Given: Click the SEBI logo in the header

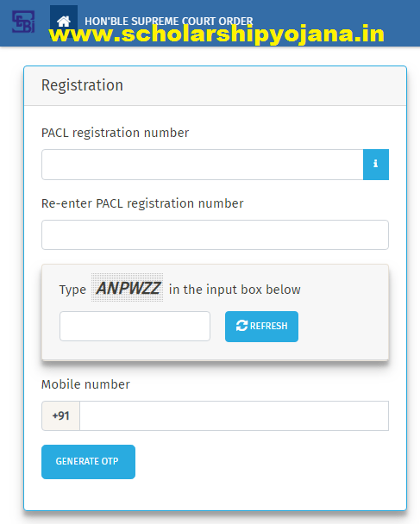Looking at the screenshot, I should click(x=23, y=22).
